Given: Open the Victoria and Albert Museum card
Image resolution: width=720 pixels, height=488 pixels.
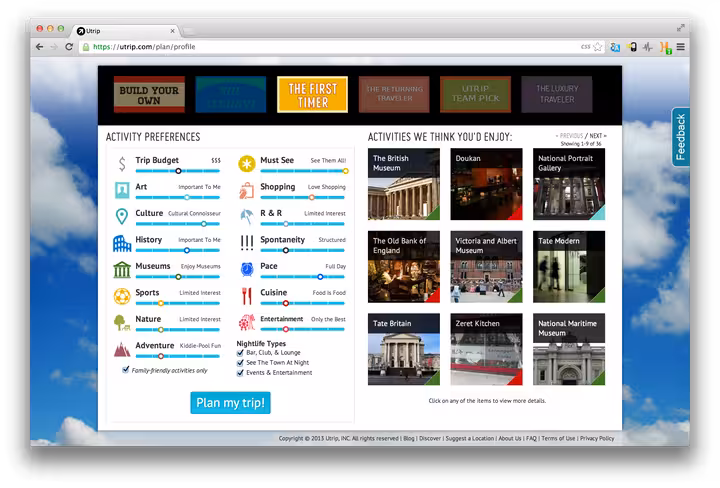Looking at the screenshot, I should pos(486,267).
